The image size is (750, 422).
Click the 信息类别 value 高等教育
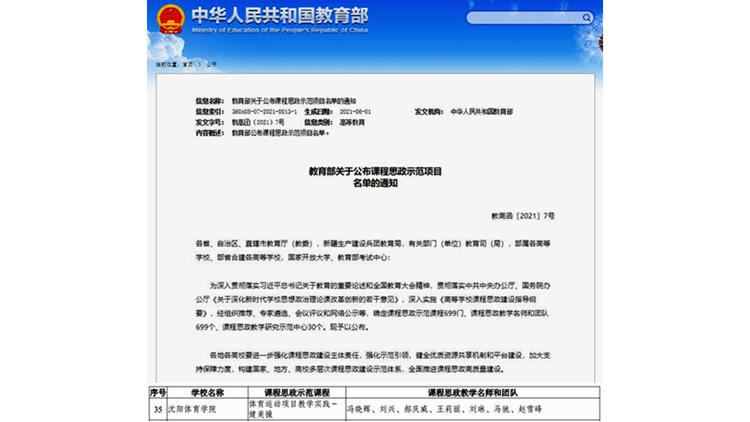coord(352,122)
